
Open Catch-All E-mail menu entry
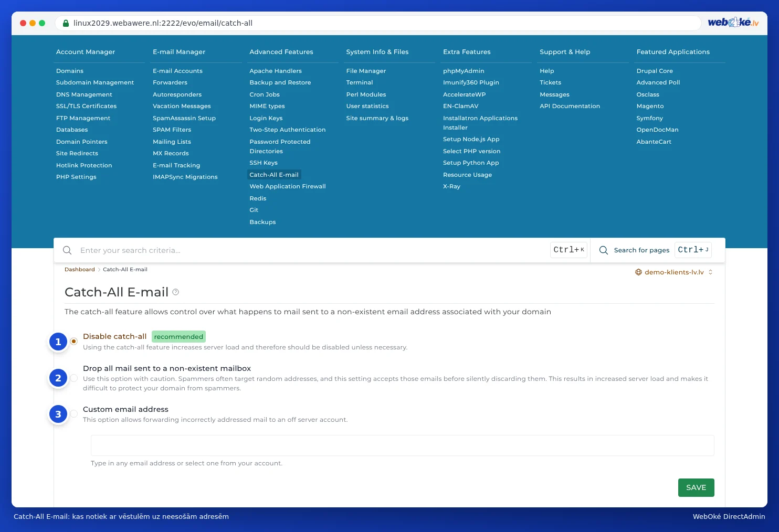click(x=274, y=175)
